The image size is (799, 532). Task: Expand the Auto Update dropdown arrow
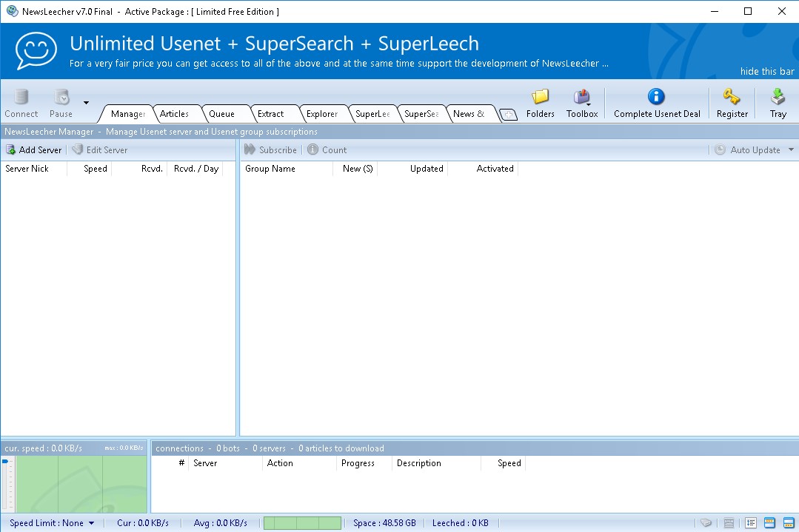coord(791,149)
